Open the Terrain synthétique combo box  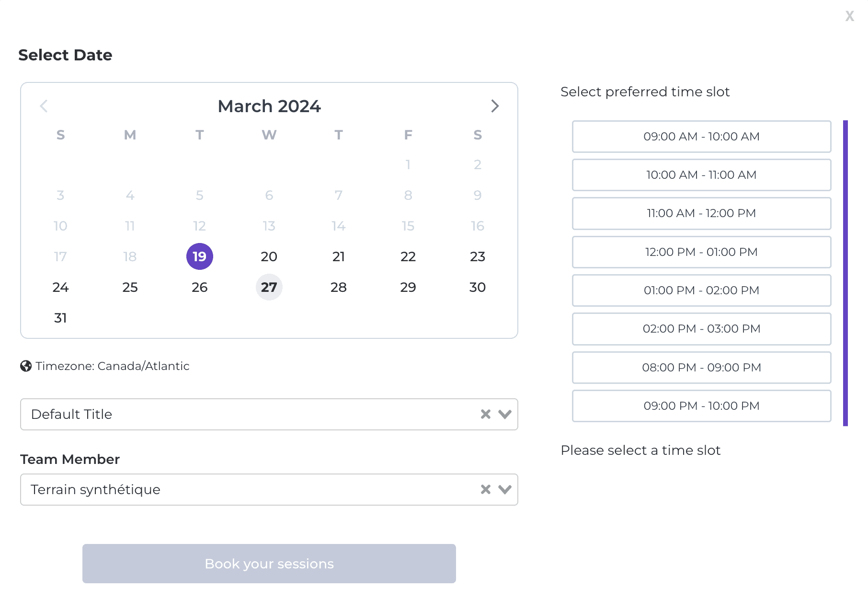pos(240,489)
